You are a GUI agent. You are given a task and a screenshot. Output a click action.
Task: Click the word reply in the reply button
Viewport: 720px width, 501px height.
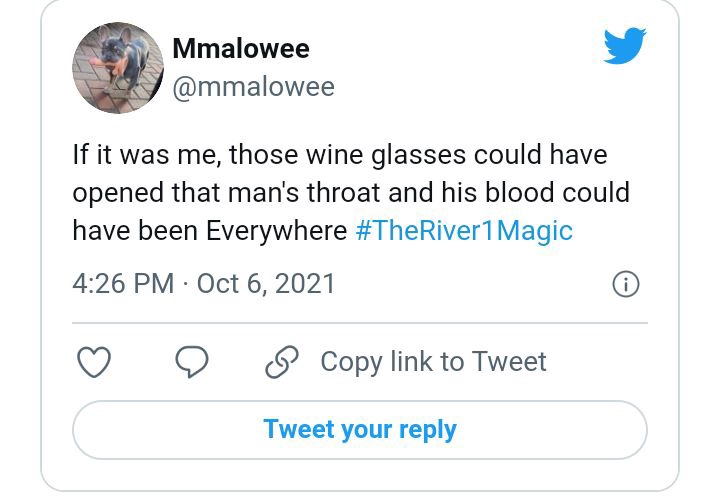(x=428, y=431)
